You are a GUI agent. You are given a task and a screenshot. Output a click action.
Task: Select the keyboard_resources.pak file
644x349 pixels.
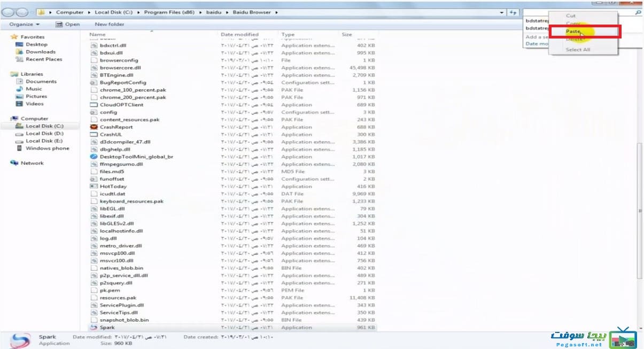131,201
